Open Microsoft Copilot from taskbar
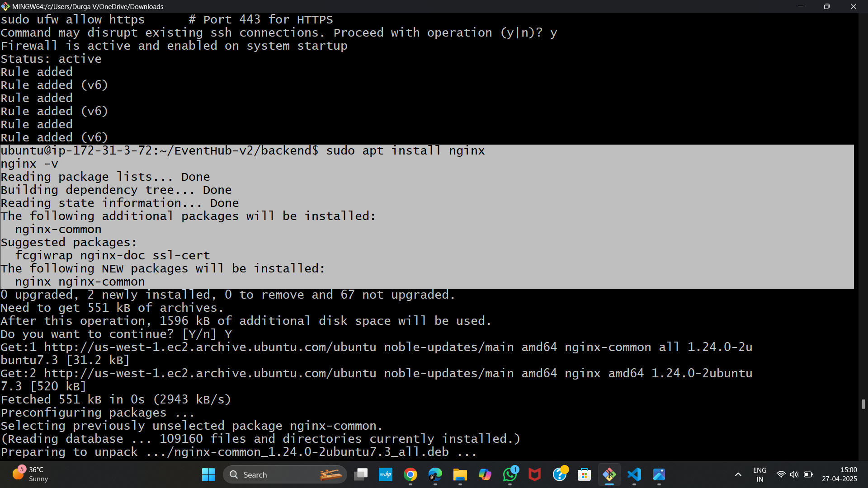This screenshot has width=868, height=488. pos(485,474)
